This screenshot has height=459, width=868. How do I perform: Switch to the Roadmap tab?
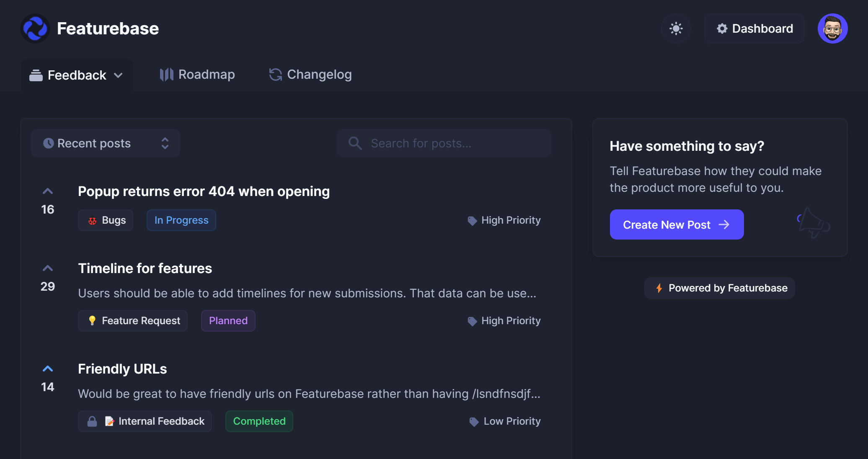(x=197, y=75)
